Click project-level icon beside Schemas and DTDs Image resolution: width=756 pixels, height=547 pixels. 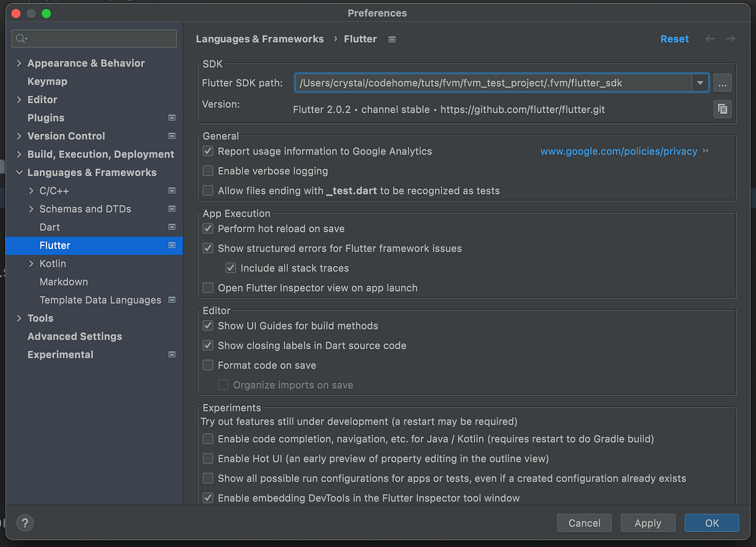pos(172,209)
